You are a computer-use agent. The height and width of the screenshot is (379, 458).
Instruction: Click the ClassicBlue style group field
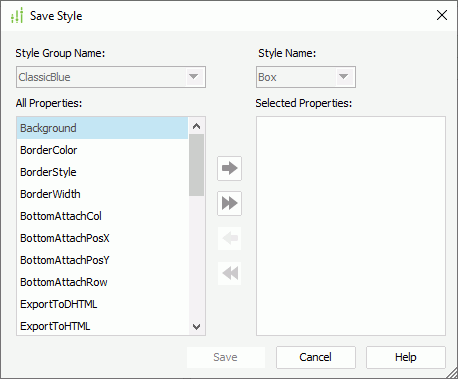pyautogui.click(x=111, y=77)
